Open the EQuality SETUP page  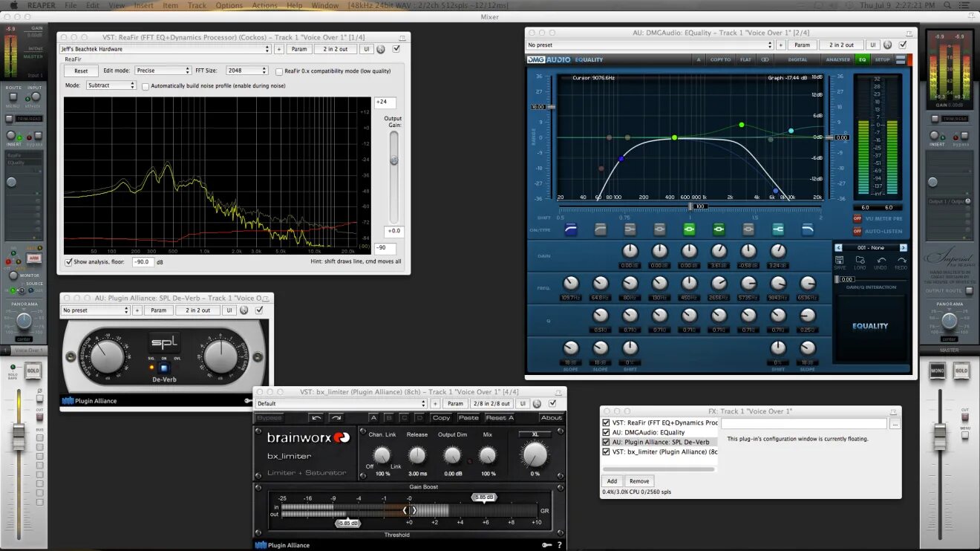click(882, 59)
